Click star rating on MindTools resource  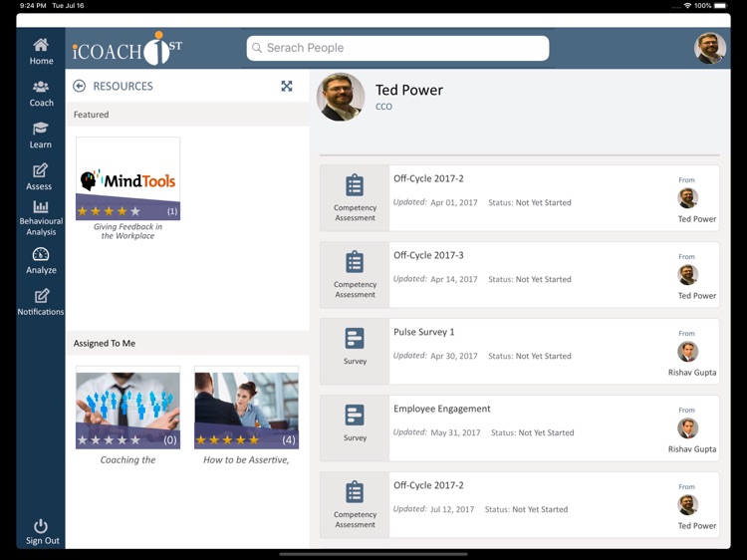coord(110,211)
